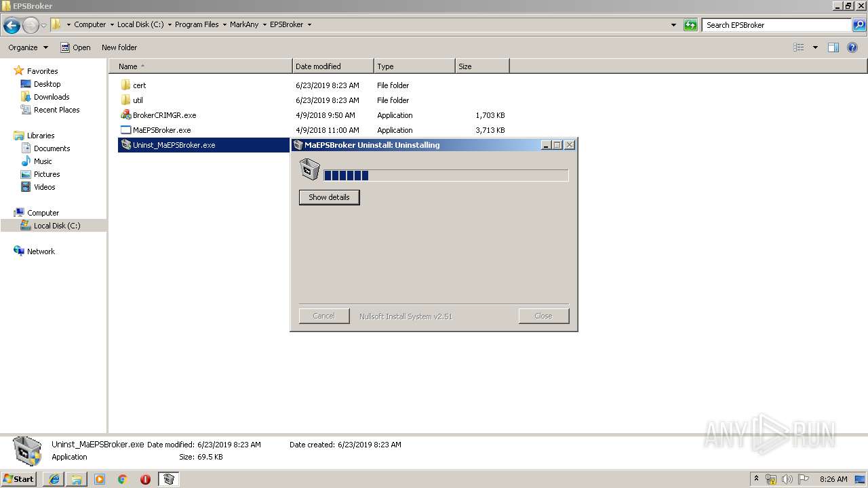The image size is (868, 488).
Task: Select Computer in the navigation pane
Action: (x=43, y=213)
